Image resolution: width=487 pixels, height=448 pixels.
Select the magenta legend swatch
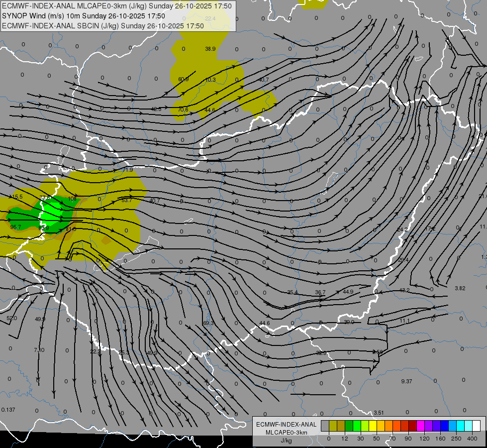pyautogui.click(x=420, y=426)
